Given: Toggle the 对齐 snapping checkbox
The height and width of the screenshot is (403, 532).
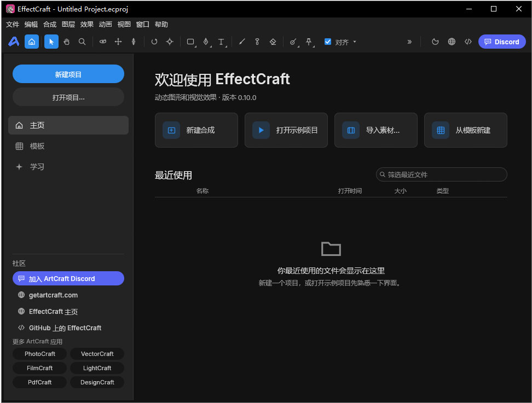Looking at the screenshot, I should (328, 42).
